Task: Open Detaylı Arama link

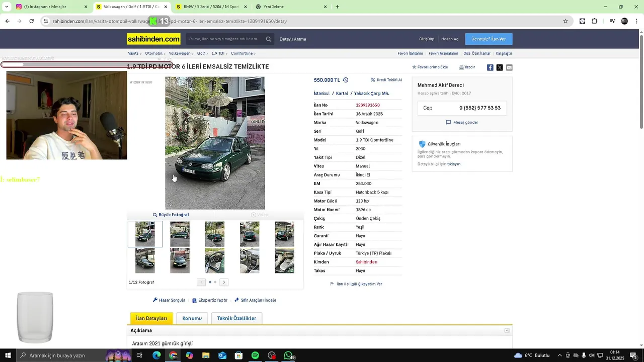Action: pyautogui.click(x=293, y=39)
